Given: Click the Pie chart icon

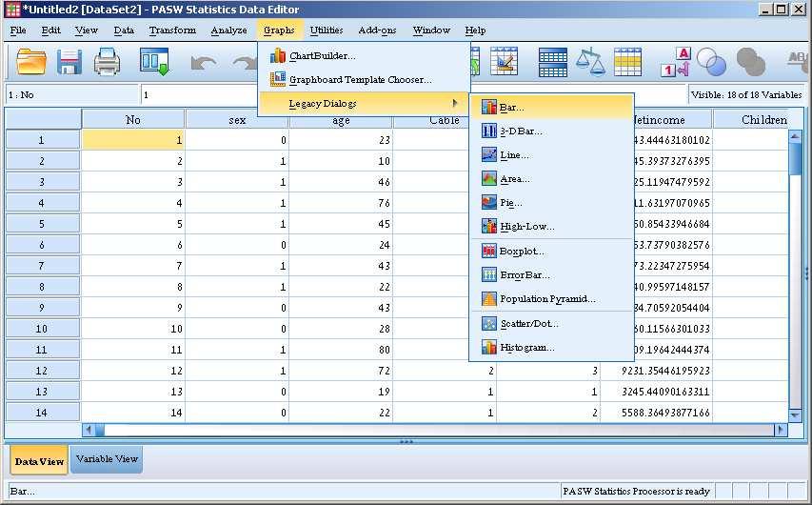Looking at the screenshot, I should point(489,202).
